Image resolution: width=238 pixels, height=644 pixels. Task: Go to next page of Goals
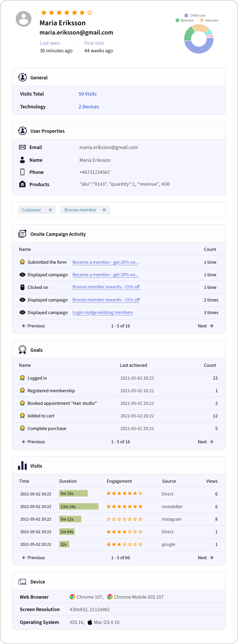coord(205,442)
